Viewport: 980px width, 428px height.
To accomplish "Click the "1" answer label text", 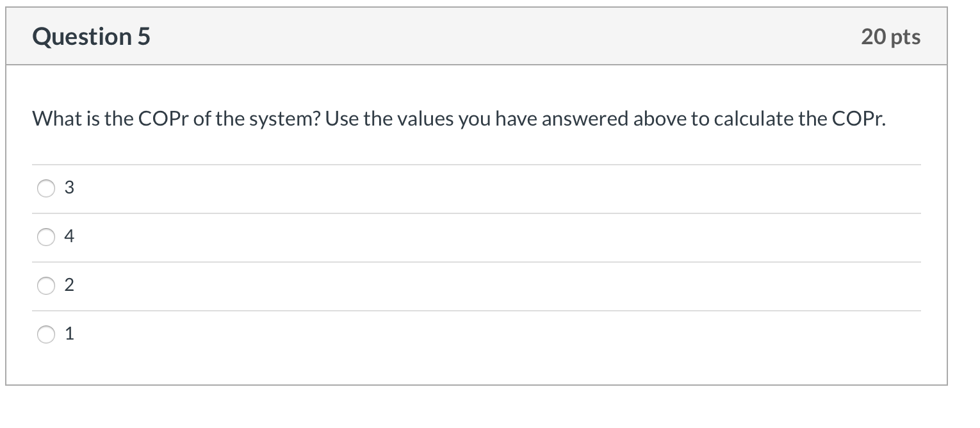I will coord(69,334).
